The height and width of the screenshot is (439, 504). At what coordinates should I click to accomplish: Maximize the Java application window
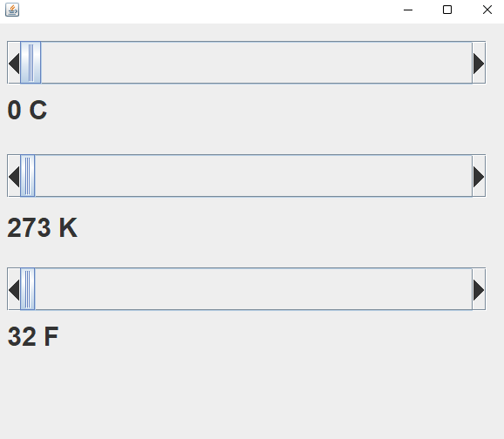coord(447,10)
